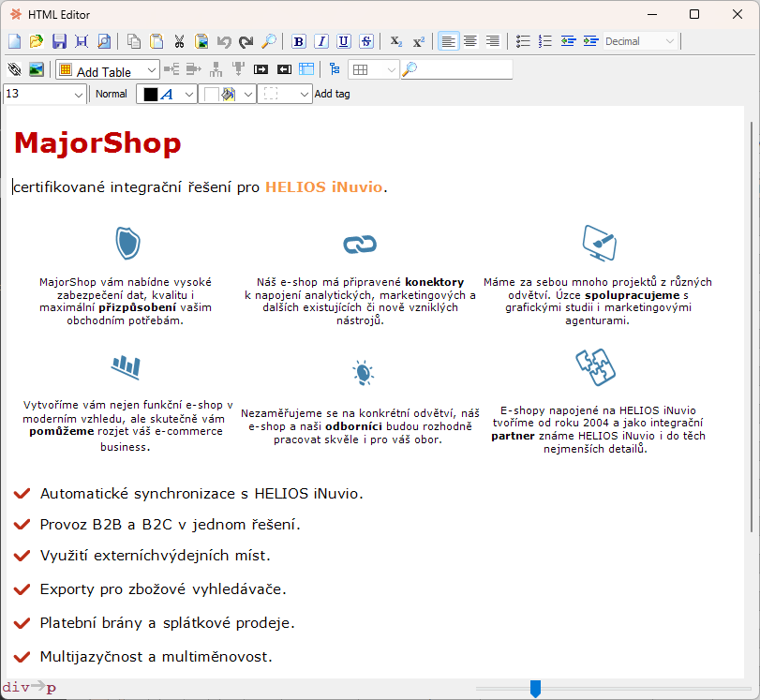Align the paragraph to the right
Image resolution: width=760 pixels, height=700 pixels.
[x=492, y=41]
